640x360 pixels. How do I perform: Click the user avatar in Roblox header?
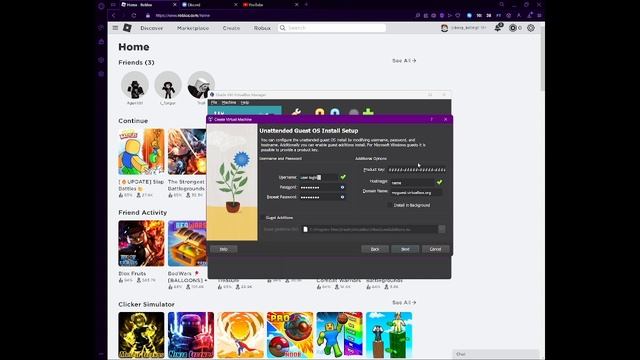click(x=444, y=28)
